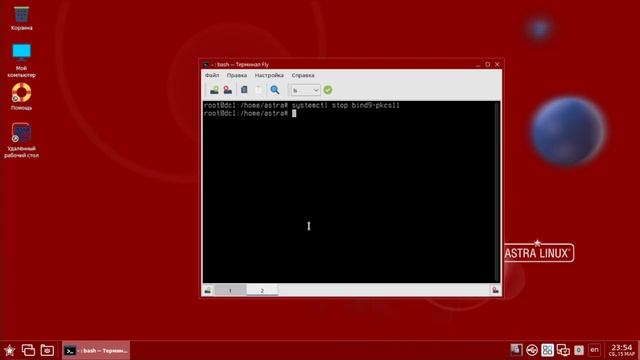This screenshot has height=360, width=640.
Task: Click the close tab icon in toolbar
Action: (x=228, y=90)
